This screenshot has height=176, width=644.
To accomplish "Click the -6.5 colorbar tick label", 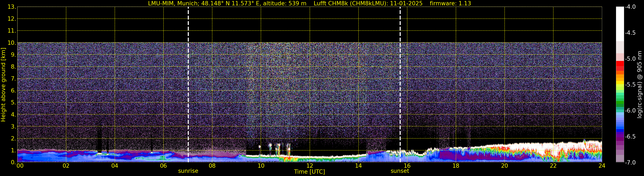I will pos(630,137).
